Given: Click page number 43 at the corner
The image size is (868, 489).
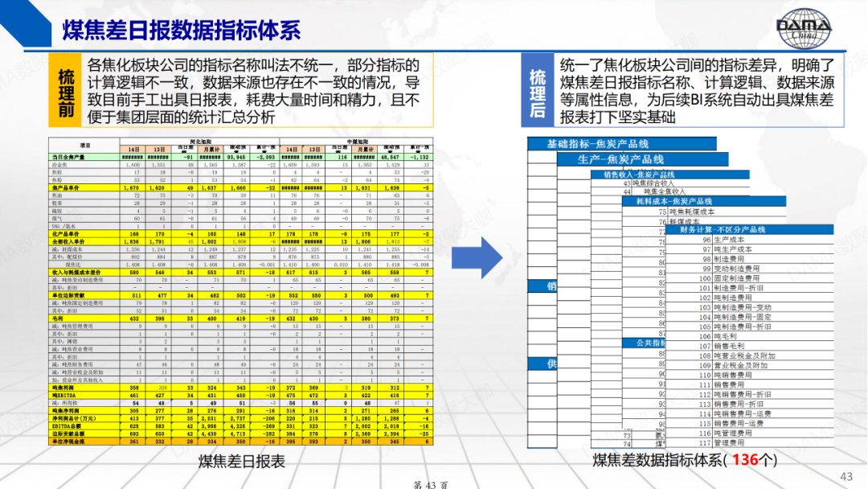Looking at the screenshot, I should [x=846, y=476].
